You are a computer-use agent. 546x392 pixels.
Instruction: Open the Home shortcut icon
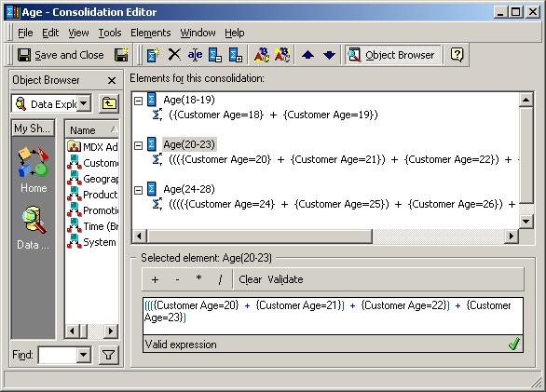34,169
